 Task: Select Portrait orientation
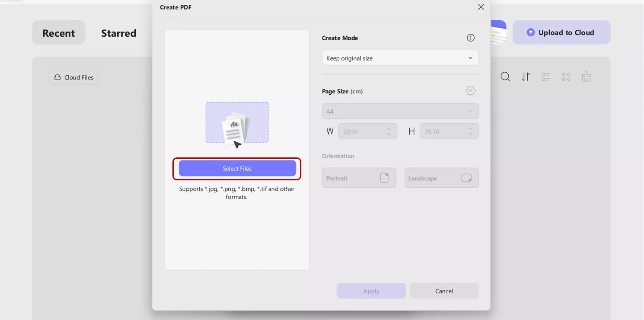[359, 178]
